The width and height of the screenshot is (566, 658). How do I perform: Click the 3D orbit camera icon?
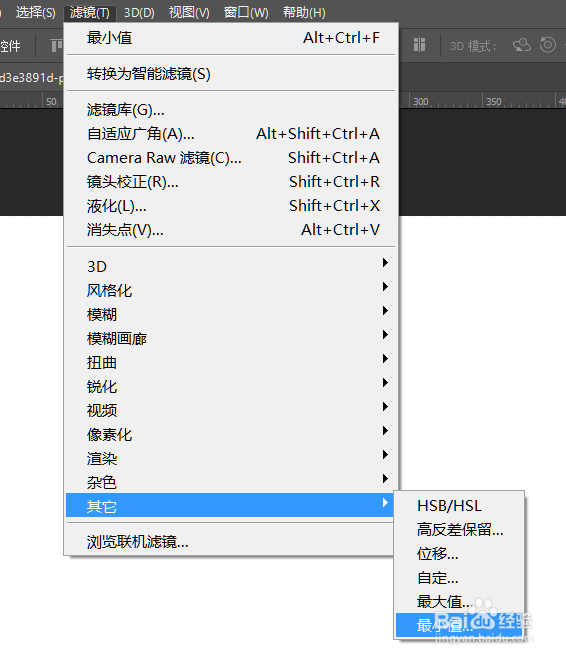pyautogui.click(x=522, y=45)
